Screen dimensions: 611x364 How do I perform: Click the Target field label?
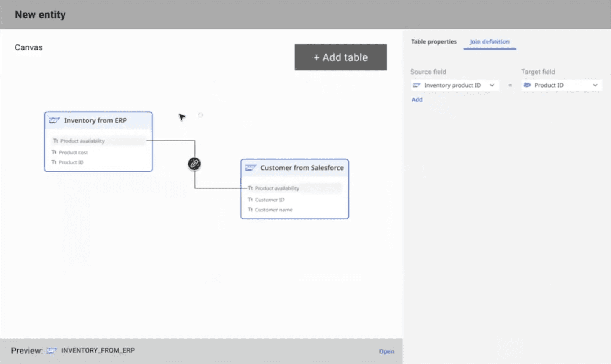538,71
